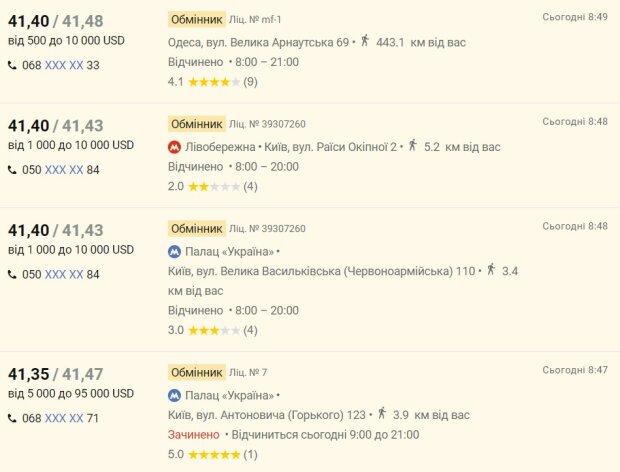This screenshot has height=472, width=620.
Task: Click the walking icon next to 3.9 км
Action: [x=382, y=413]
